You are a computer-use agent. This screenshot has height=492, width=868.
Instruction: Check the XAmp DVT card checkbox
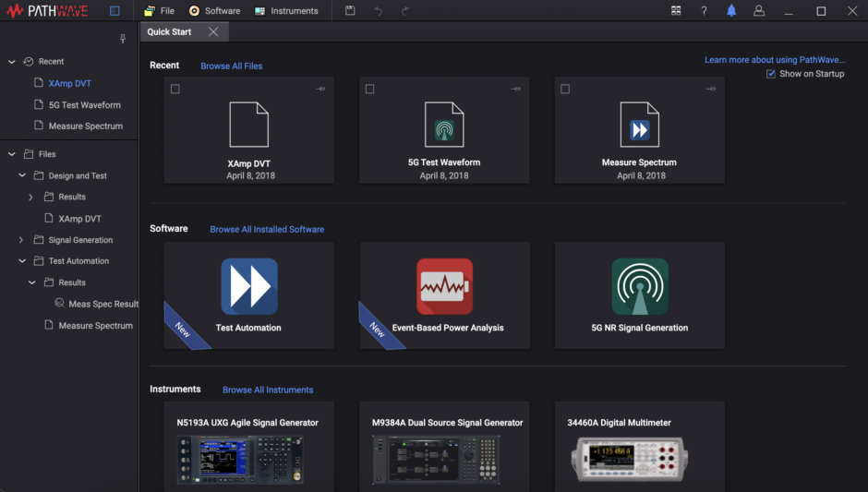point(175,89)
